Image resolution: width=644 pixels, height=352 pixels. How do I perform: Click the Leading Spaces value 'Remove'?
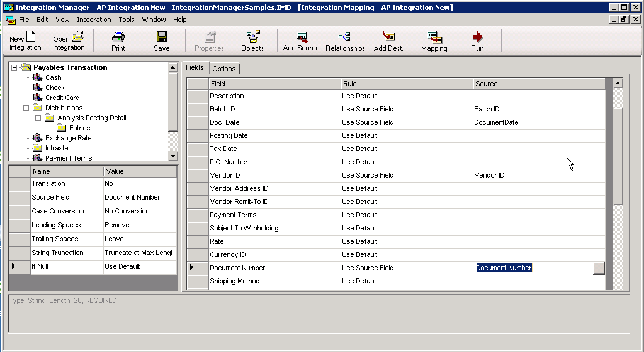tap(140, 225)
